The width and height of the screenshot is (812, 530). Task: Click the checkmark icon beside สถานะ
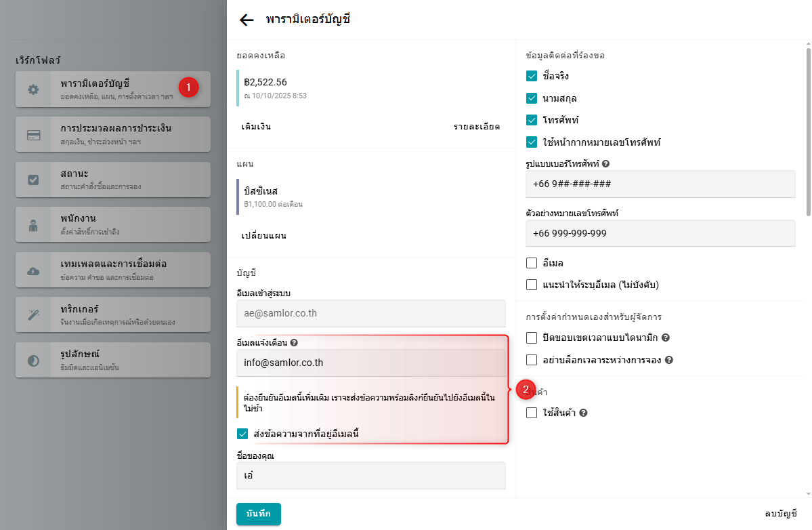[33, 180]
